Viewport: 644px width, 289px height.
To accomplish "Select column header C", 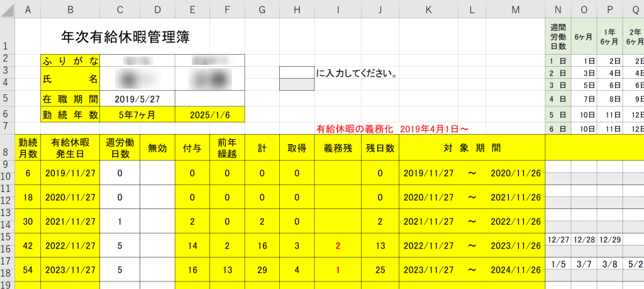I will point(119,9).
